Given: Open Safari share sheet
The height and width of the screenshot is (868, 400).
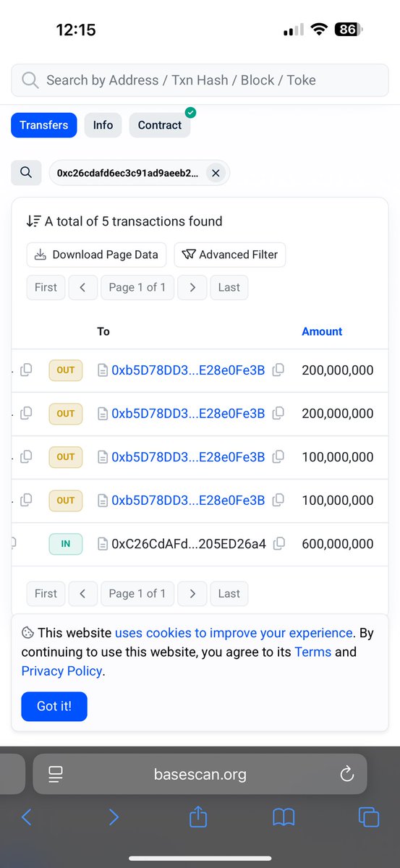Looking at the screenshot, I should tap(198, 817).
